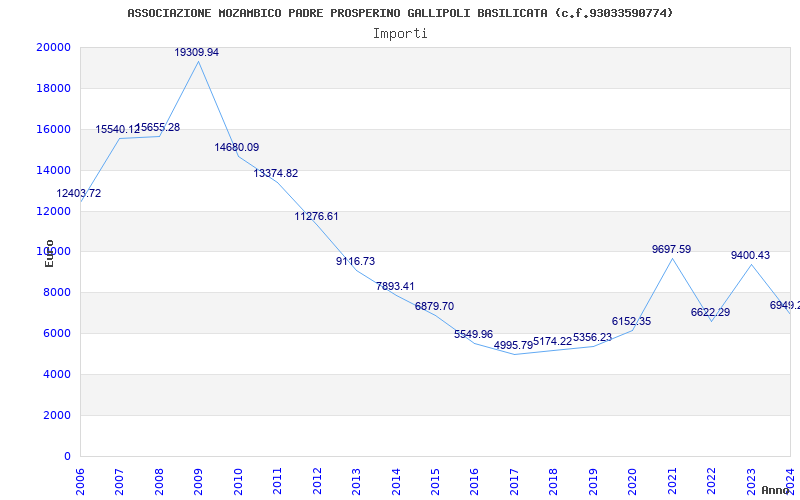Click the y-axis tick 16000
This screenshot has width=800, height=500.
tap(54, 129)
